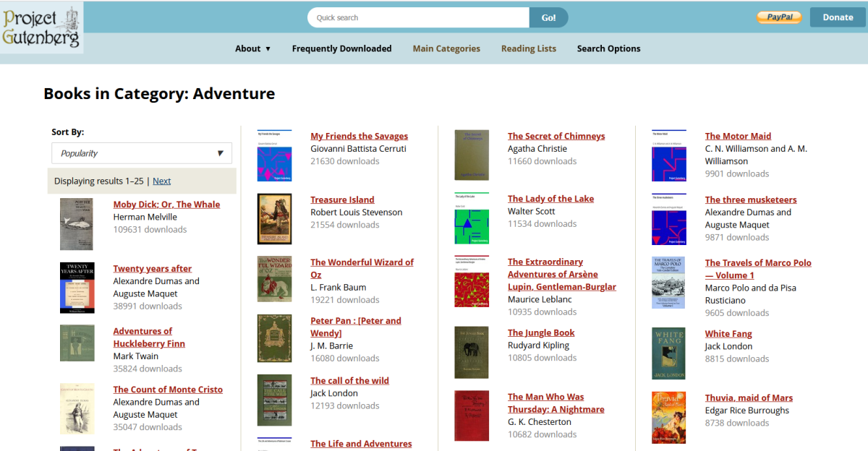Open Twenty Years After cover thumbnail
The image size is (868, 451).
pos(77,288)
